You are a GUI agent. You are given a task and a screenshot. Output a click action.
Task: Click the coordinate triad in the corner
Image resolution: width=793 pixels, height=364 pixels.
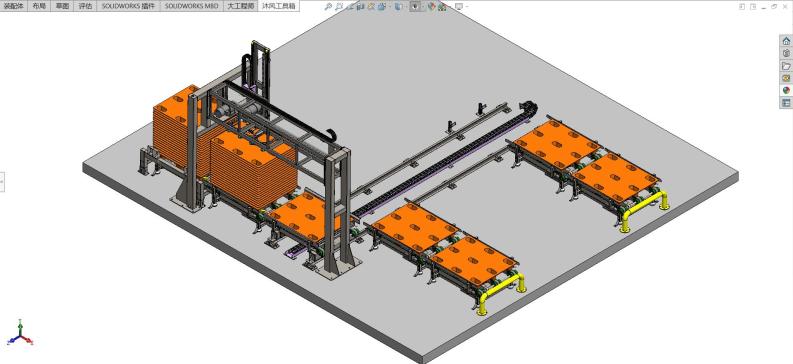point(20,334)
